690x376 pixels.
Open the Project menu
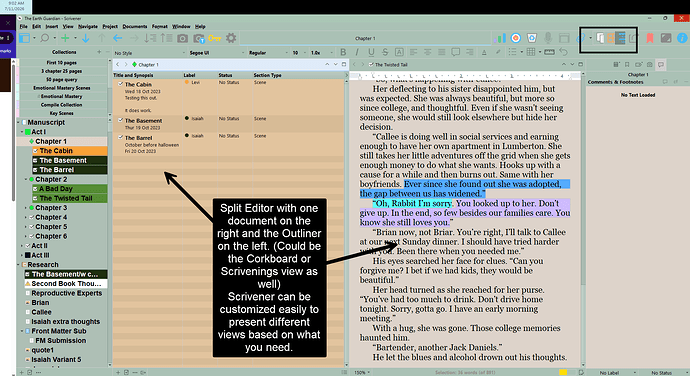110,26
